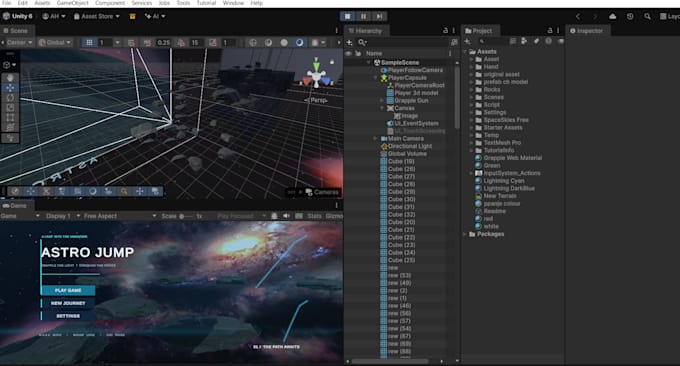Image resolution: width=680 pixels, height=366 pixels.
Task: Open the Free Aspect dropdown
Action: [120, 216]
